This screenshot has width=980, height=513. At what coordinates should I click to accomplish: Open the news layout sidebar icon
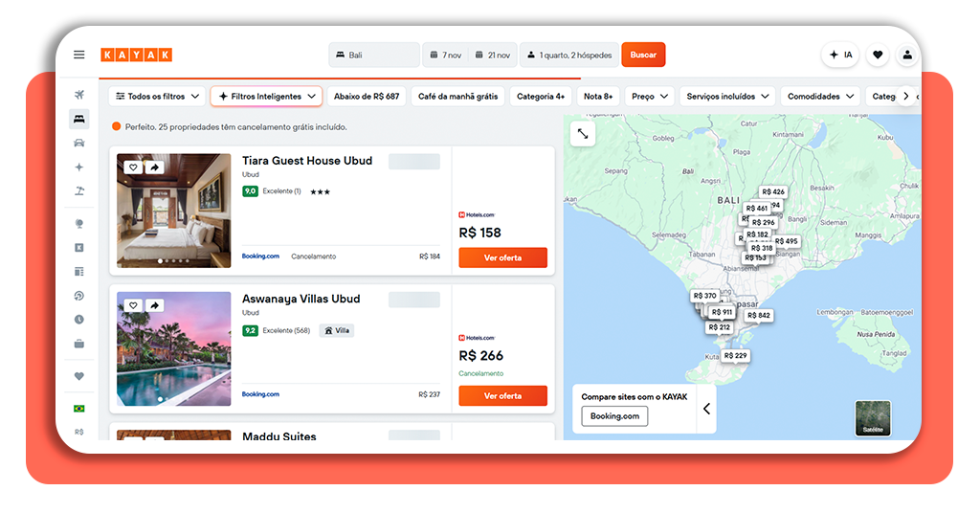click(78, 272)
